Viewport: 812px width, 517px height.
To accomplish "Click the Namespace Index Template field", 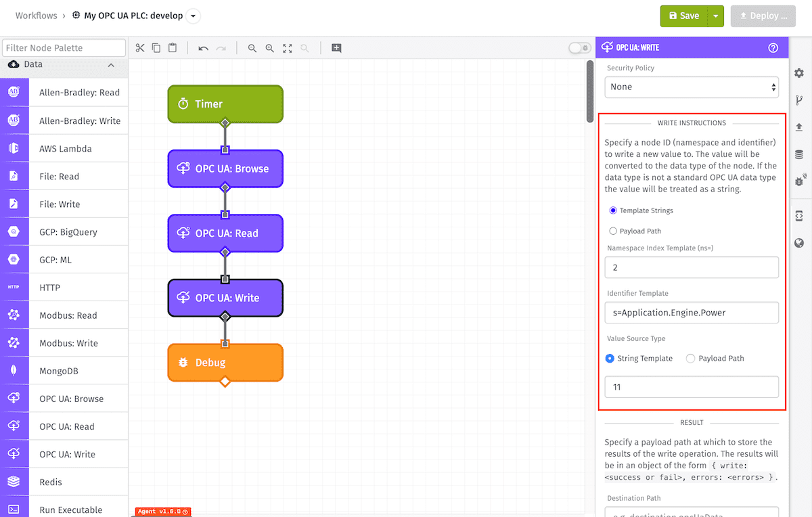I will coord(692,267).
